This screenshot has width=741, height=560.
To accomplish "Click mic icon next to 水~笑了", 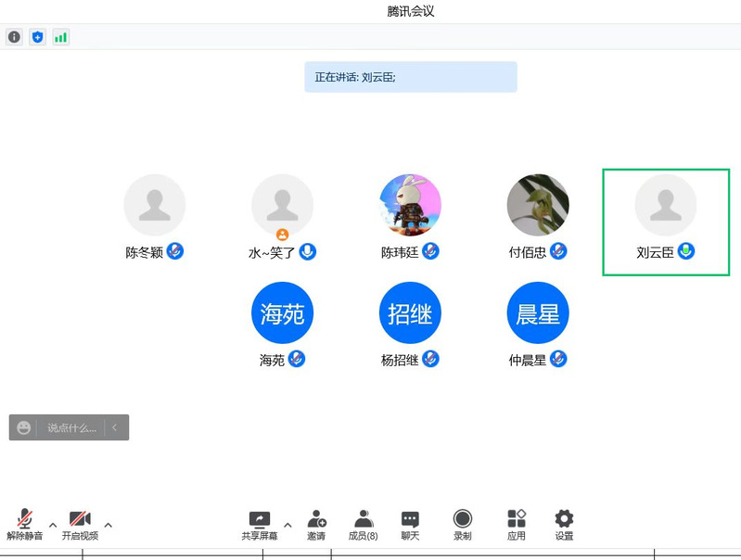I will tap(308, 251).
